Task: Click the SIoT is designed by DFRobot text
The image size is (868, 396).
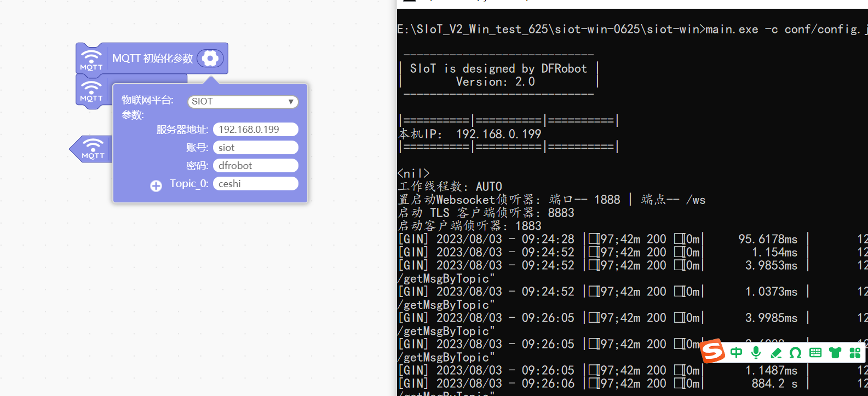Action: (498, 68)
